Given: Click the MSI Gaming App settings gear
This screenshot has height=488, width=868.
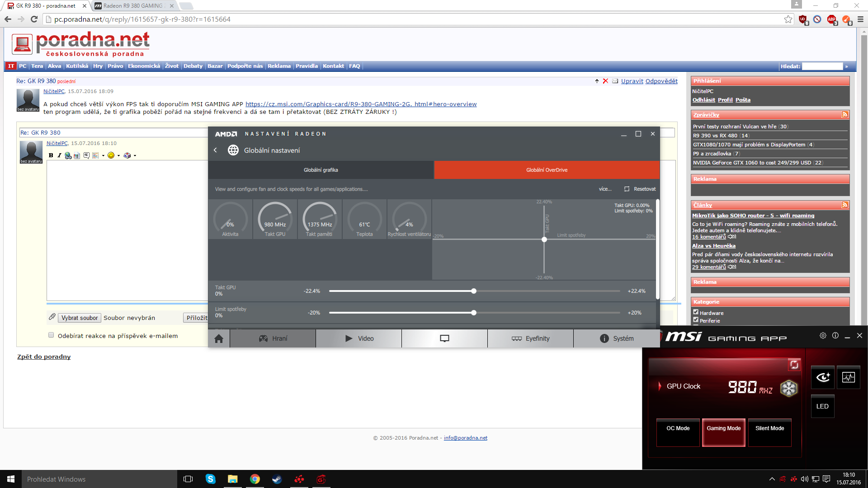Looking at the screenshot, I should point(823,336).
